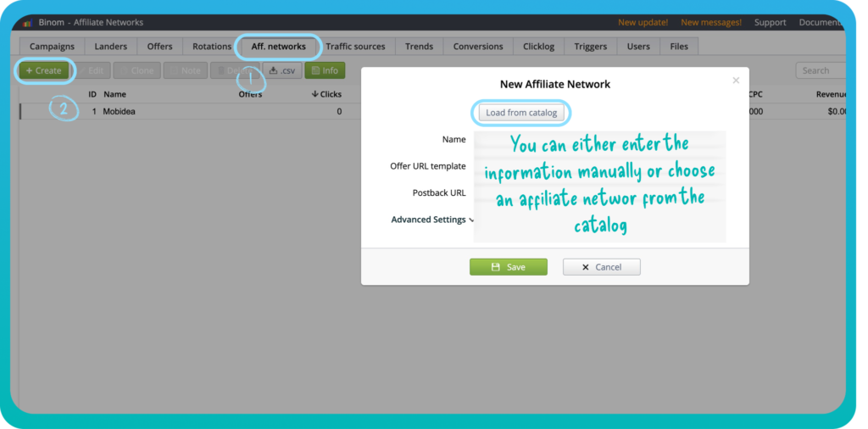
Task: Open the Campaigns tab
Action: [x=52, y=47]
